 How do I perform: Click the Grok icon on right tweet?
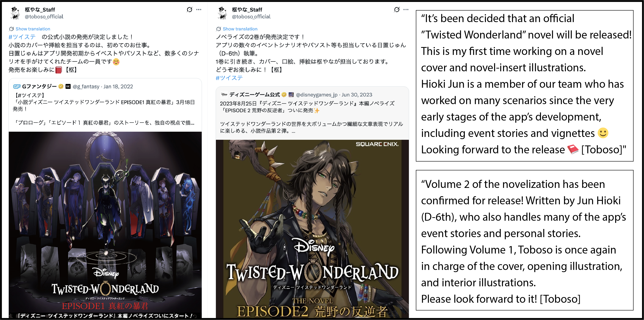[397, 9]
